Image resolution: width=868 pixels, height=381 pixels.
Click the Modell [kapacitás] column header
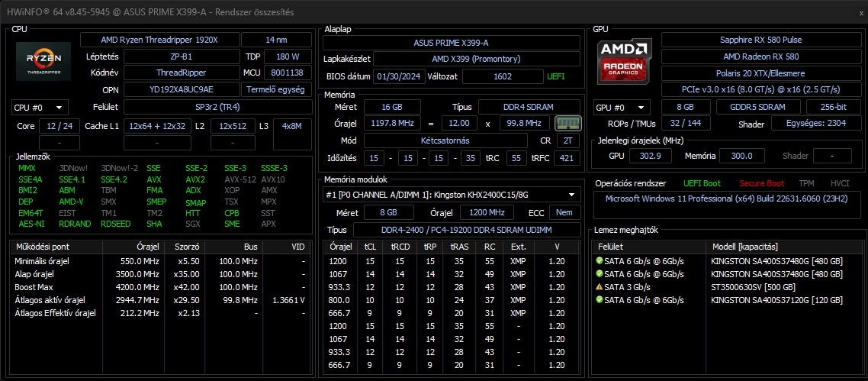(x=783, y=247)
